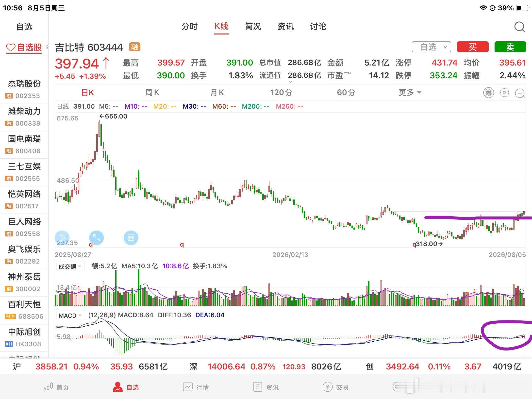Open 恺英网络 002517 in watchlist
Viewport: 532px width, 399px height.
pos(24,200)
